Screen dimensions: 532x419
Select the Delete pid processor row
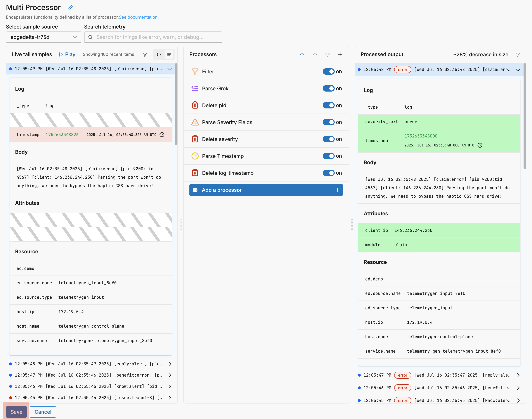pos(266,105)
